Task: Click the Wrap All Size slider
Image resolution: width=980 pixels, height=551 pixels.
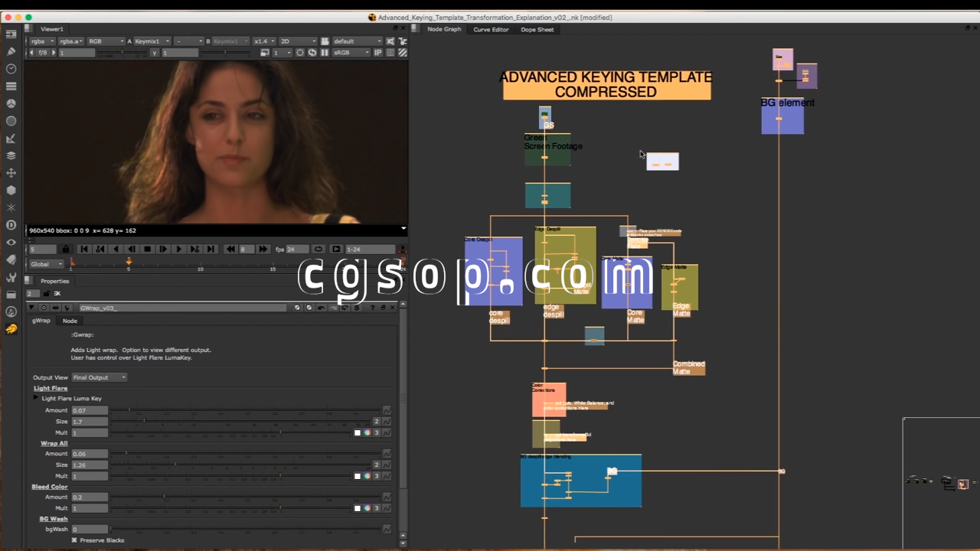Action: pos(240,465)
